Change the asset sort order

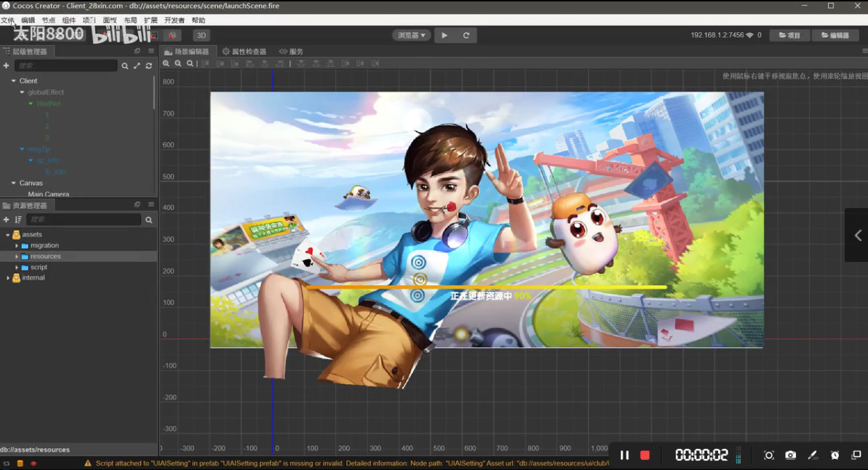coord(18,220)
